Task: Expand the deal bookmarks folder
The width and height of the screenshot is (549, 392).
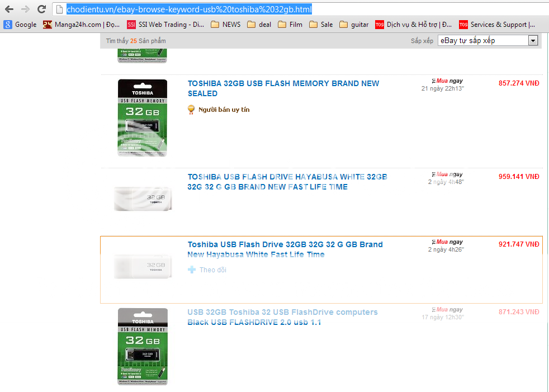Action: (x=259, y=25)
